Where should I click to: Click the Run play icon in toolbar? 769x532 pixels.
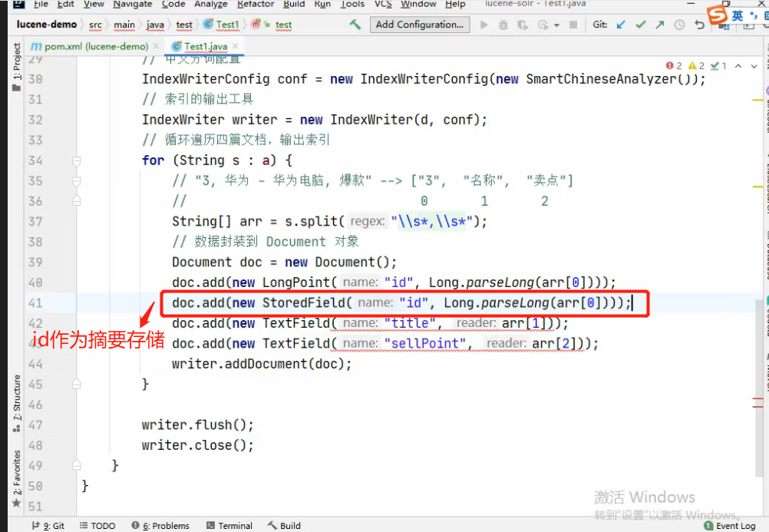point(484,25)
